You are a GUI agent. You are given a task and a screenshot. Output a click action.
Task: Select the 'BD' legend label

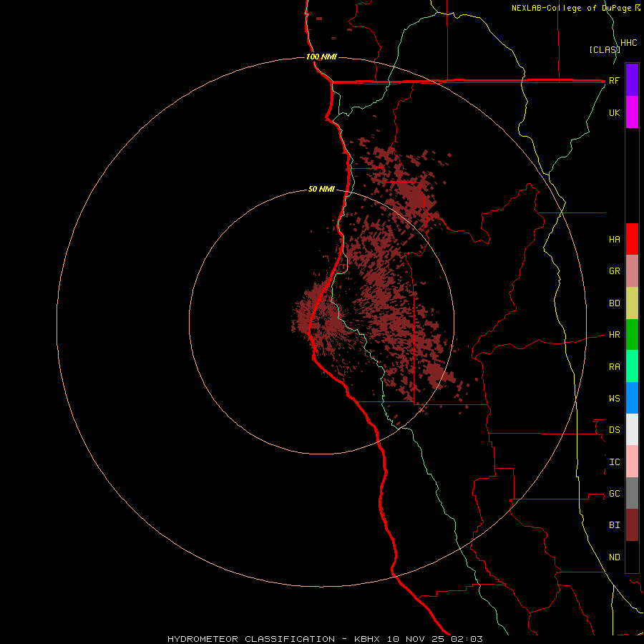pyautogui.click(x=614, y=303)
